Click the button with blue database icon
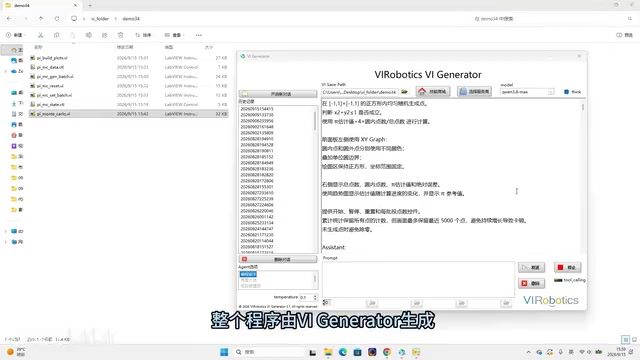The height and width of the screenshot is (360, 640). 474,91
